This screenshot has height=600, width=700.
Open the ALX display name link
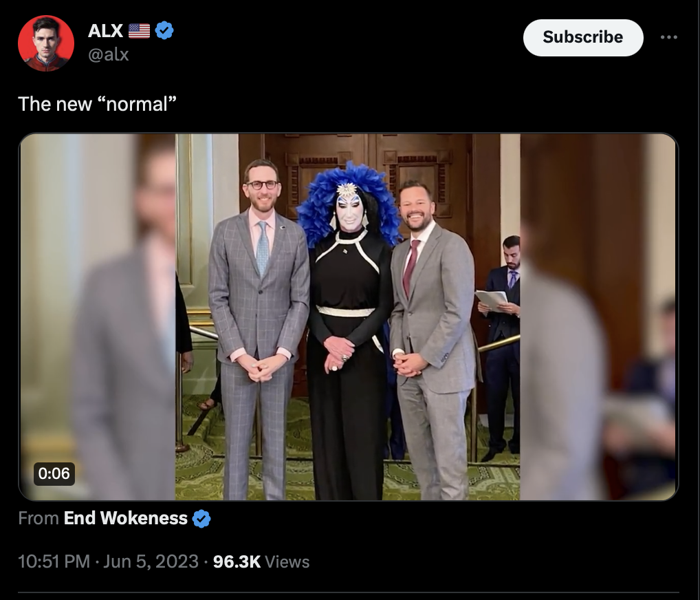105,31
